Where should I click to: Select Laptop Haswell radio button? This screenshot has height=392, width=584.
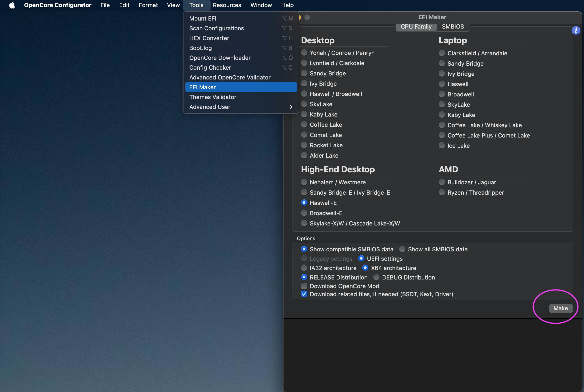[442, 84]
